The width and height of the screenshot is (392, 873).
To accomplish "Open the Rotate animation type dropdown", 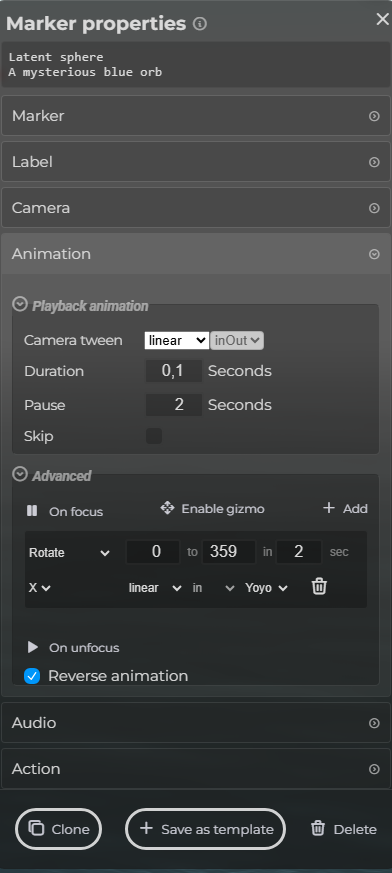I will coord(70,552).
